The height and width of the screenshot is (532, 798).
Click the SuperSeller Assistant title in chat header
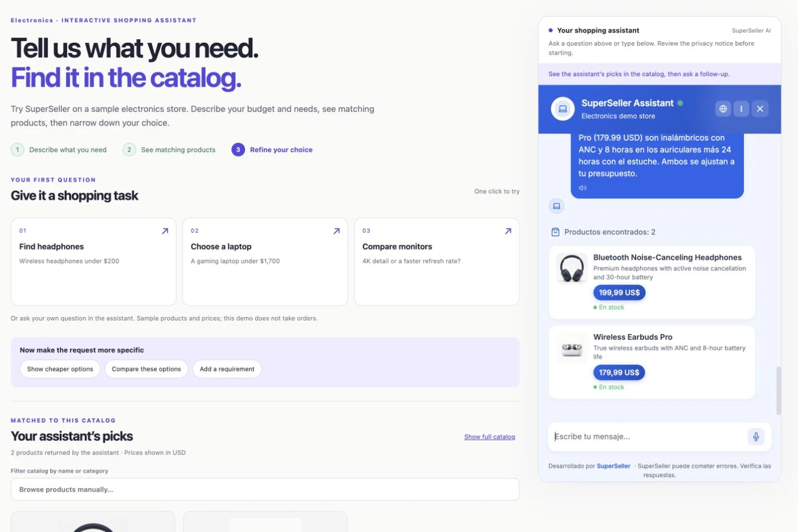click(627, 103)
